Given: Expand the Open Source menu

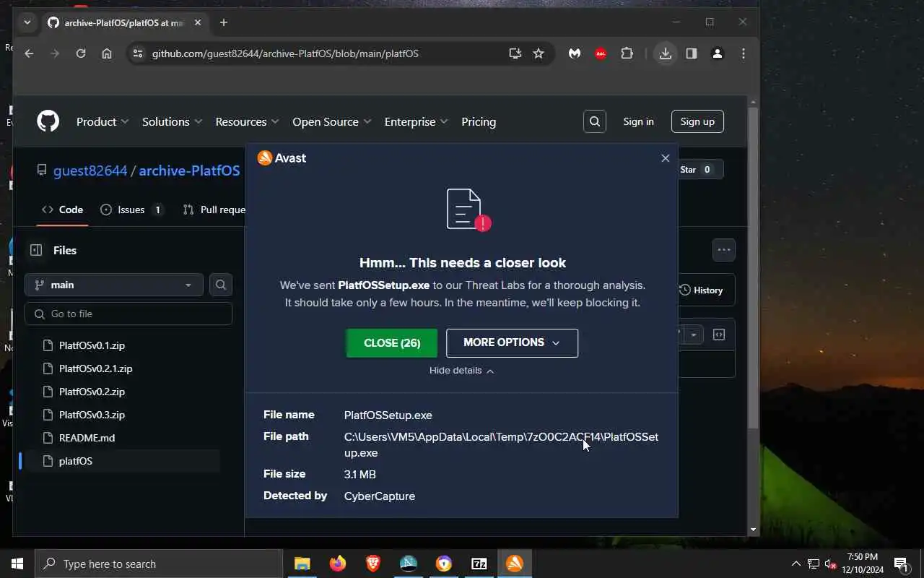Looking at the screenshot, I should tap(331, 121).
